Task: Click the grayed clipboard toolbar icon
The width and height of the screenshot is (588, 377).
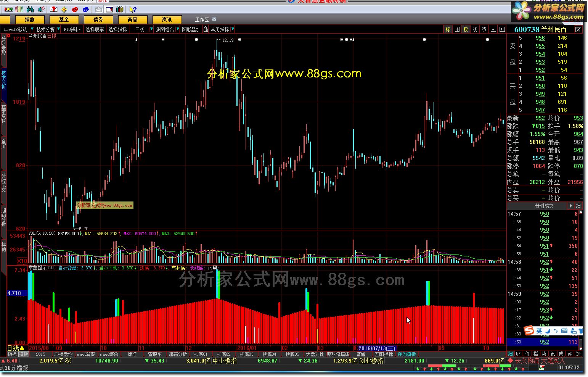Action: pyautogui.click(x=98, y=9)
